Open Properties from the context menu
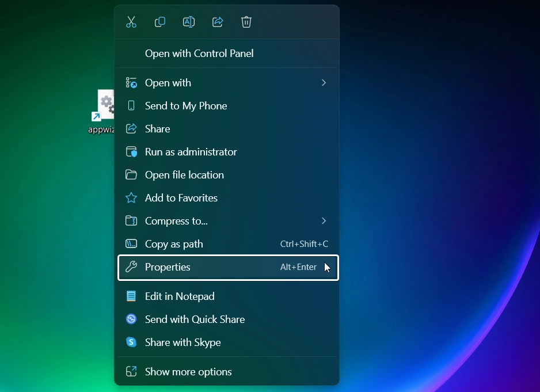The image size is (540, 392). click(x=228, y=267)
